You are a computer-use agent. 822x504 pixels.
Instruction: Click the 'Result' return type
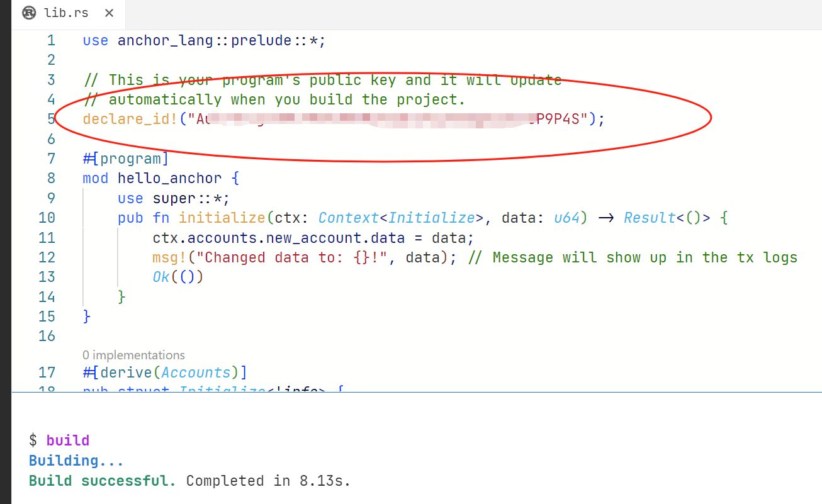pyautogui.click(x=650, y=218)
